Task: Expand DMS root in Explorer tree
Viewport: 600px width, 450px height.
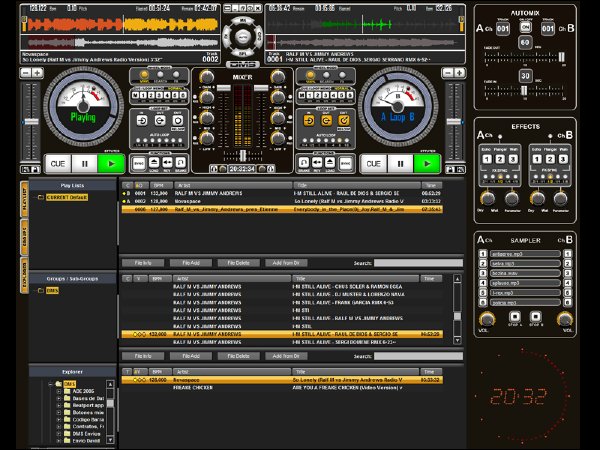Action: (50, 384)
